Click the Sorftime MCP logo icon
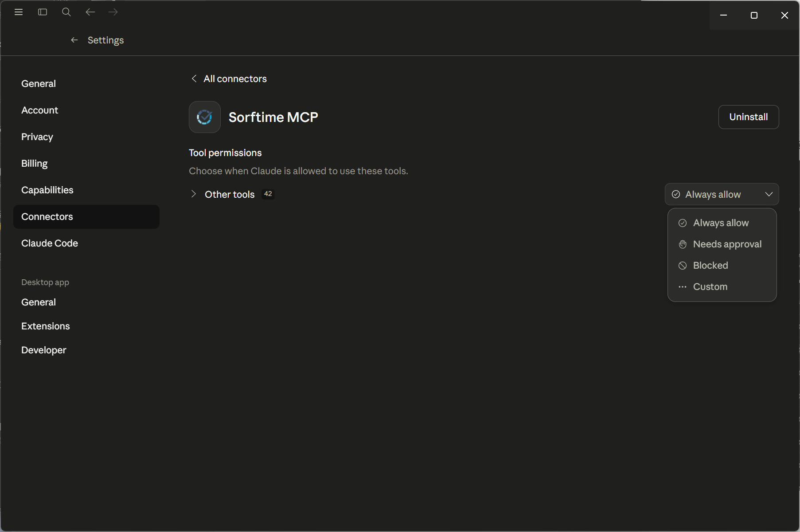The image size is (800, 532). pyautogui.click(x=204, y=117)
